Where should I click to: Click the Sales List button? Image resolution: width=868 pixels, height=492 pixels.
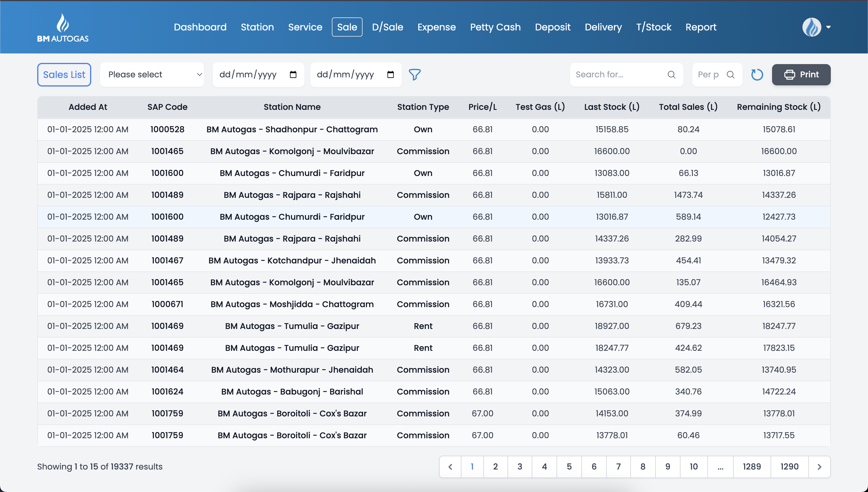click(64, 74)
